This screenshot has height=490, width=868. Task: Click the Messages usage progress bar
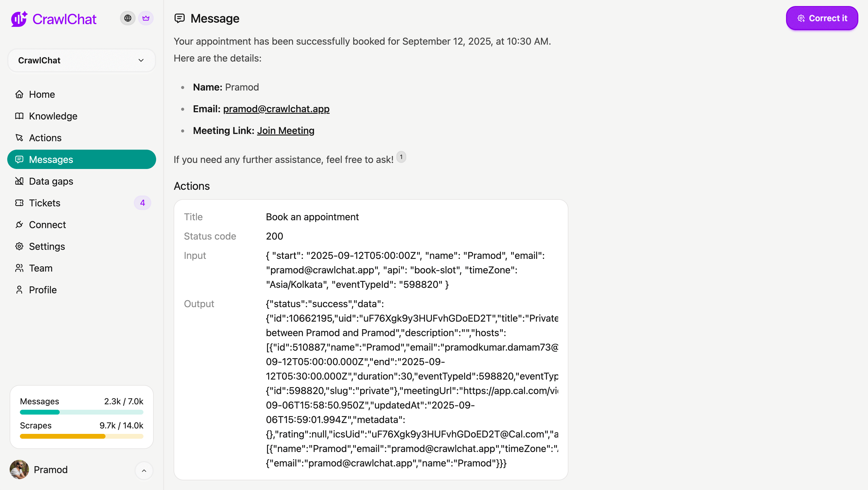(82, 412)
